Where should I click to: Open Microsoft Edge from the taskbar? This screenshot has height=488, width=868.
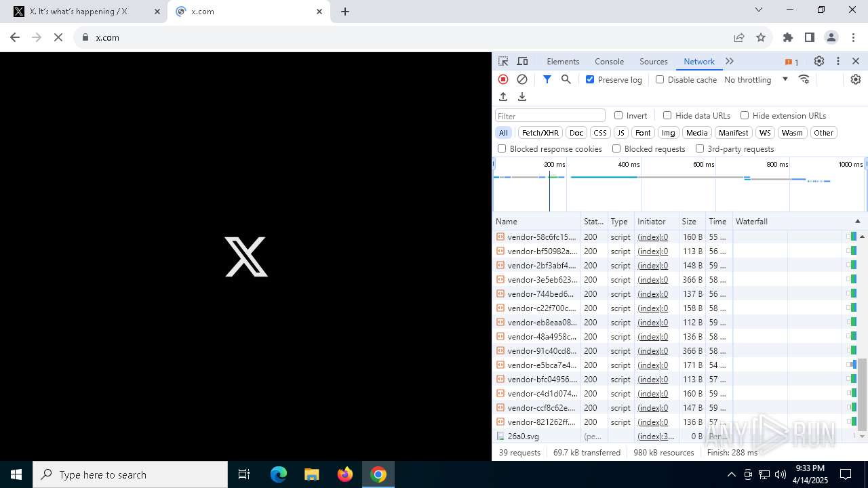[x=279, y=474]
